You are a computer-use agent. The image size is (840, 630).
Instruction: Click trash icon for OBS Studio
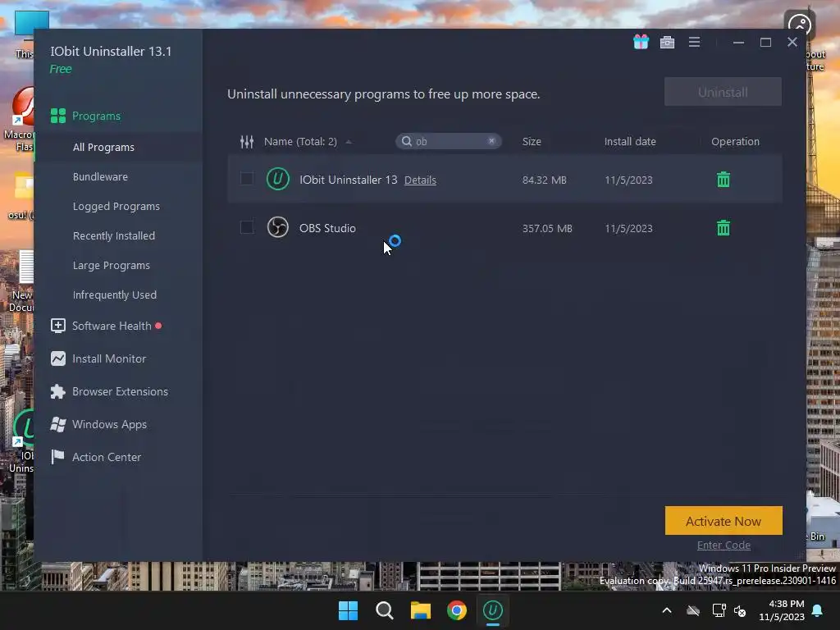[x=724, y=228]
